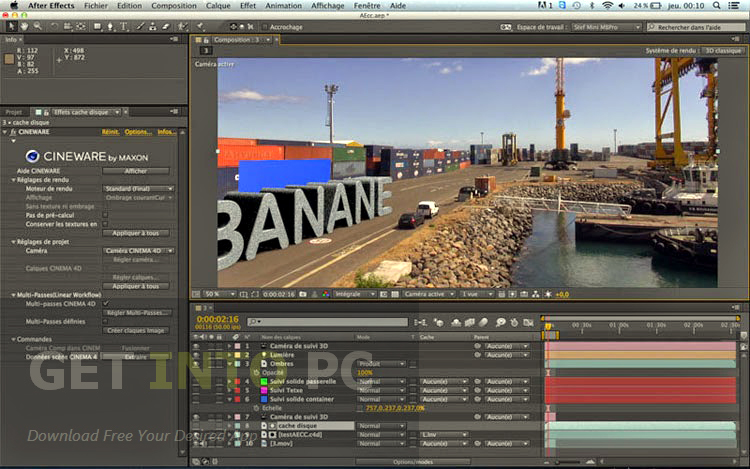
Task: Switch to the Projet tab
Action: [14, 112]
